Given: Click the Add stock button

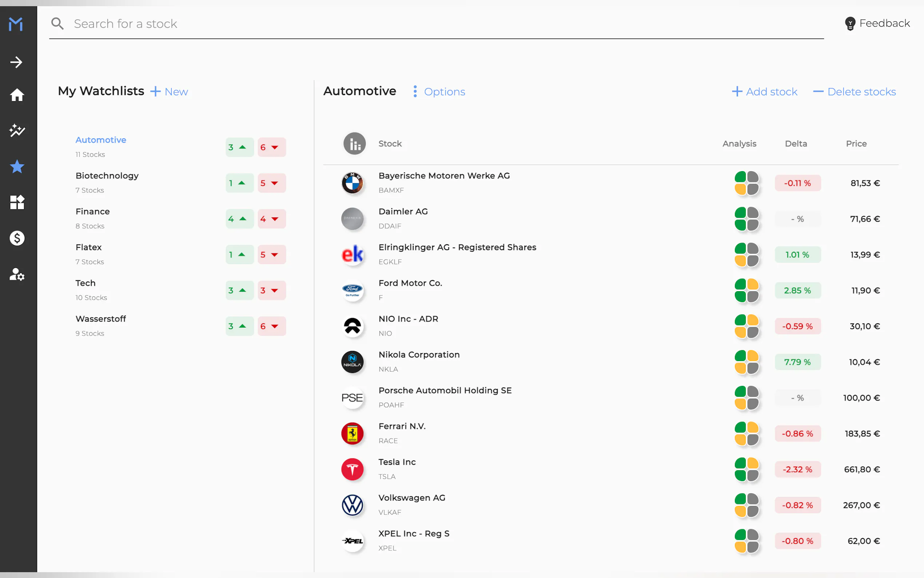Looking at the screenshot, I should click(764, 92).
